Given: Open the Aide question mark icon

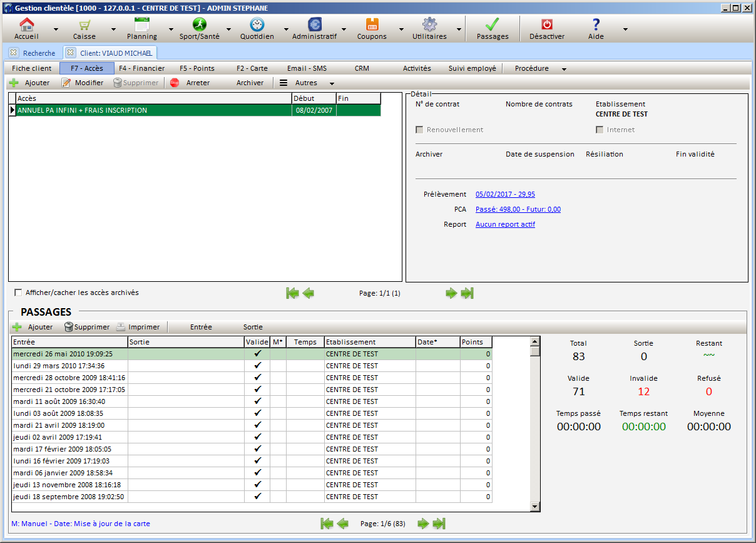Looking at the screenshot, I should click(x=596, y=24).
